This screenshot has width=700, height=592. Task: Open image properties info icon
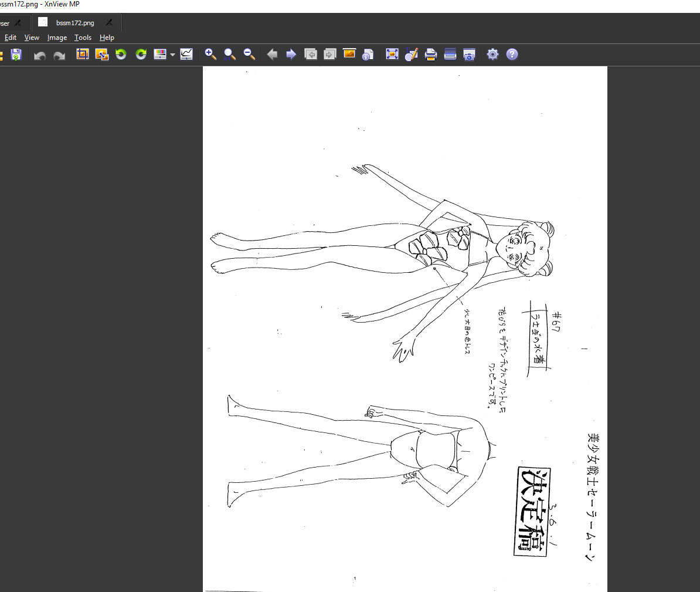point(368,55)
